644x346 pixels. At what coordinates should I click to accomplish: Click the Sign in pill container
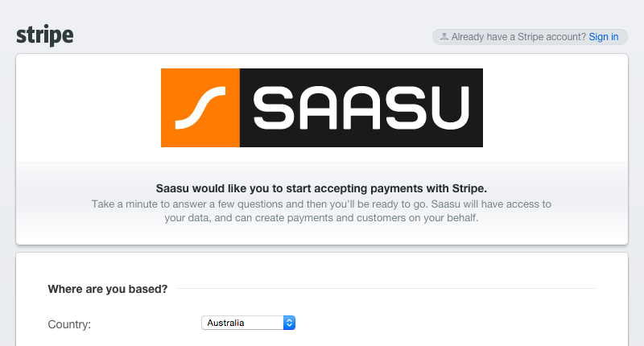(530, 37)
